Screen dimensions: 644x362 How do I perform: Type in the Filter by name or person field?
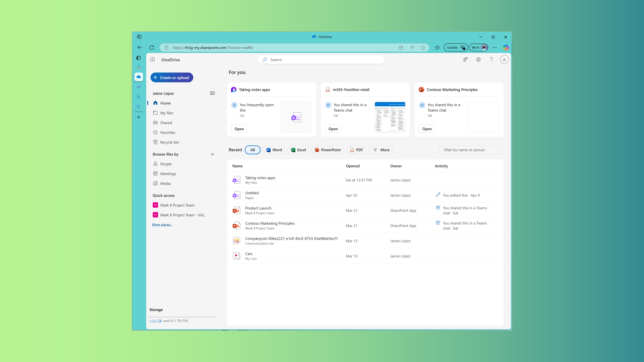(471, 150)
